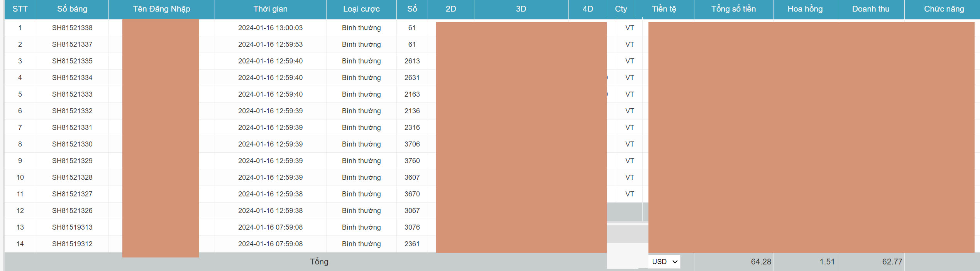This screenshot has width=980, height=271.
Task: Select ticket number SH81521338
Action: (72, 28)
